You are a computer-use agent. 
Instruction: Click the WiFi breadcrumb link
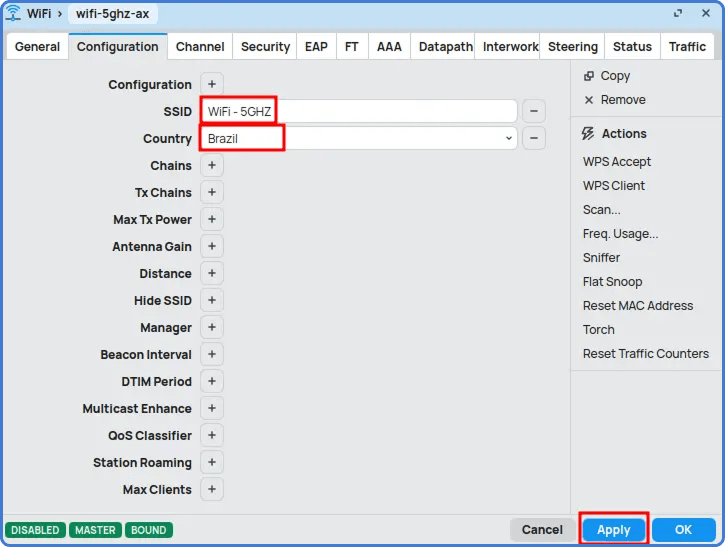click(39, 13)
